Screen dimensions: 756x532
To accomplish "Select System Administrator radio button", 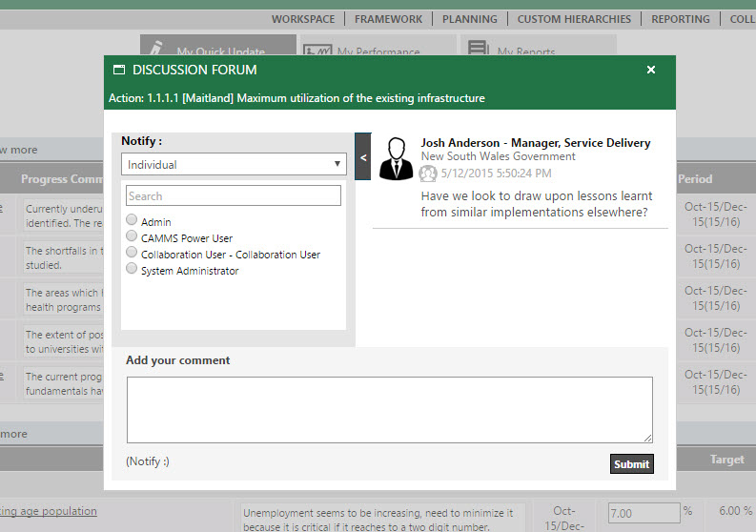I will [132, 268].
